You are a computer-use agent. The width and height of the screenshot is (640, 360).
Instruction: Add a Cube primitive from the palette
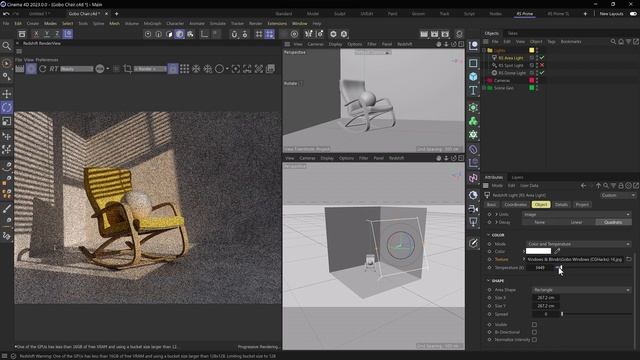[473, 76]
